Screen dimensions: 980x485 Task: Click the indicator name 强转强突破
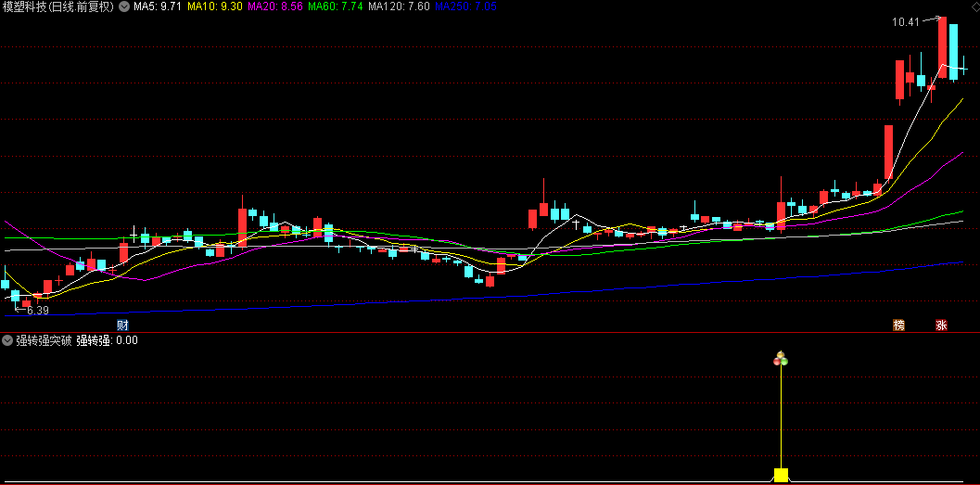pyautogui.click(x=44, y=340)
